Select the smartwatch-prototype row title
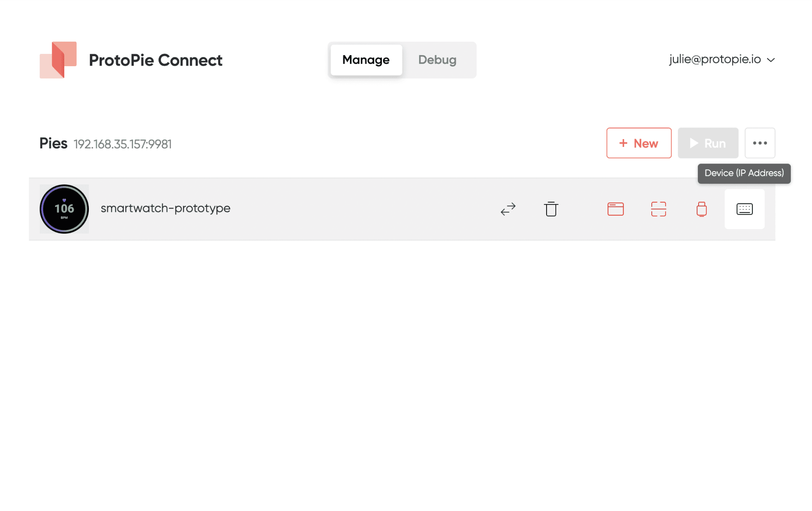The width and height of the screenshot is (812, 511). 165,209
